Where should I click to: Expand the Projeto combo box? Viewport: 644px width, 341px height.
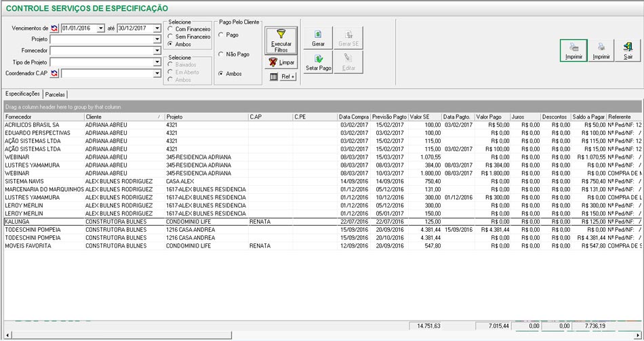pyautogui.click(x=157, y=39)
